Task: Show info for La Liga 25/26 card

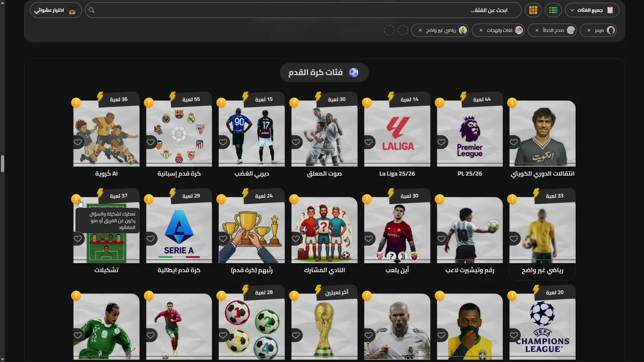Action: 367,103
